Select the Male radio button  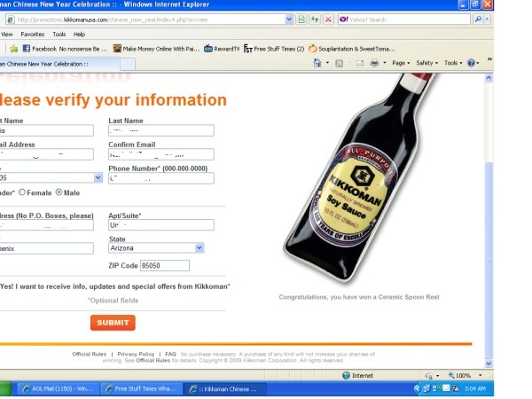[x=59, y=192]
